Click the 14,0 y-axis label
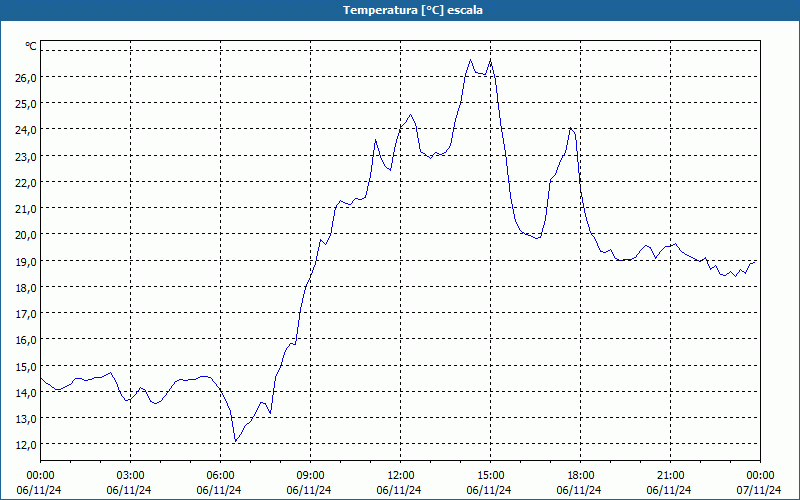800x500 pixels. coord(26,392)
